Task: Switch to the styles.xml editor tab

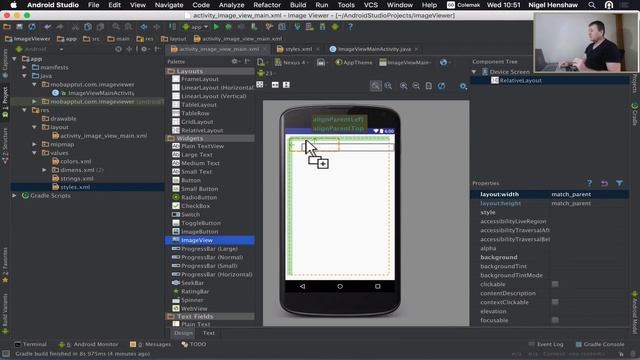Action: point(298,49)
